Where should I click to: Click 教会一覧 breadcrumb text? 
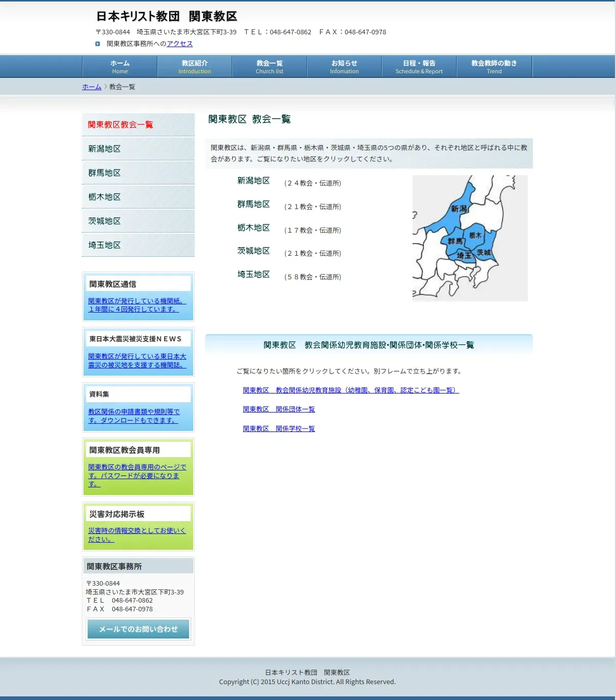[122, 87]
